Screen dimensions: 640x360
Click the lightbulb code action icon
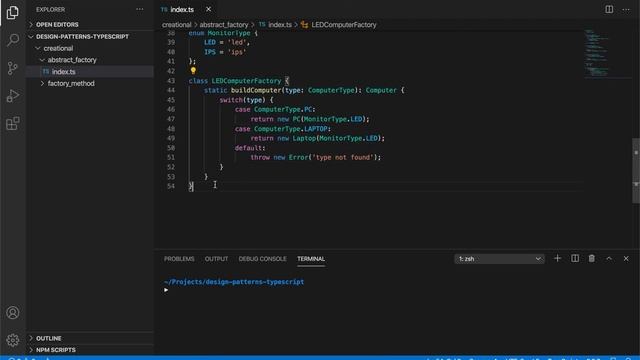click(x=193, y=71)
